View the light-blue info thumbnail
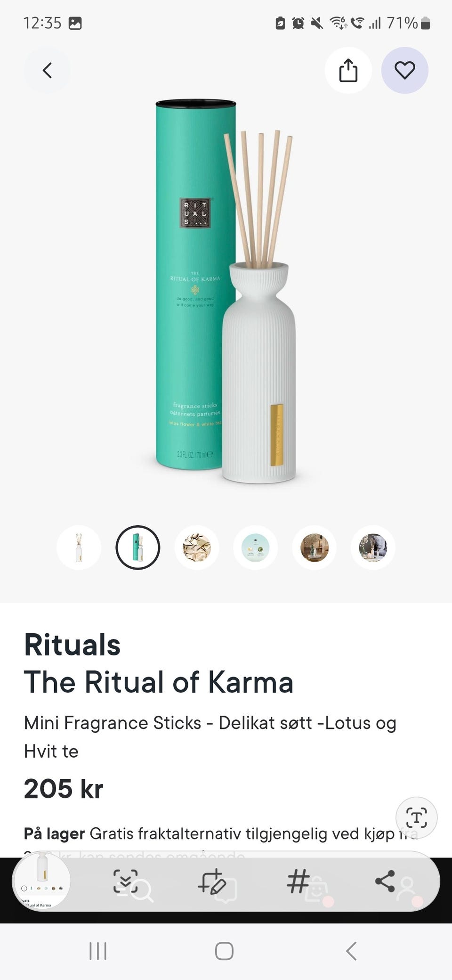Image resolution: width=452 pixels, height=980 pixels. pos(256,547)
